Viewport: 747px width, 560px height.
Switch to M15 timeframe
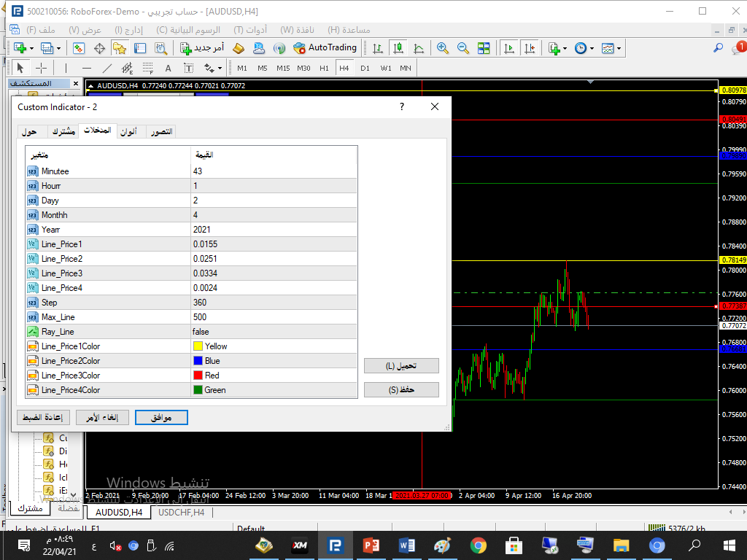click(283, 68)
